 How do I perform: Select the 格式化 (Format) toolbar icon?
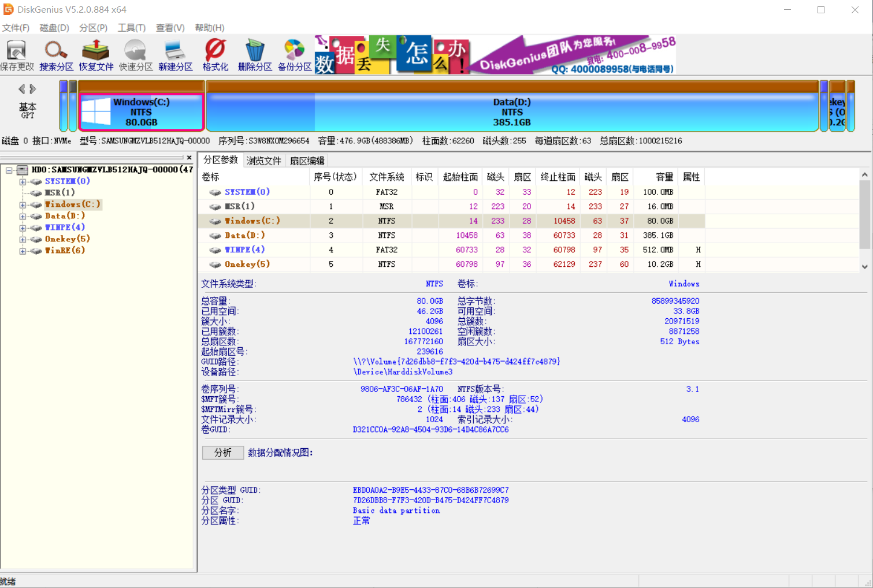[214, 54]
